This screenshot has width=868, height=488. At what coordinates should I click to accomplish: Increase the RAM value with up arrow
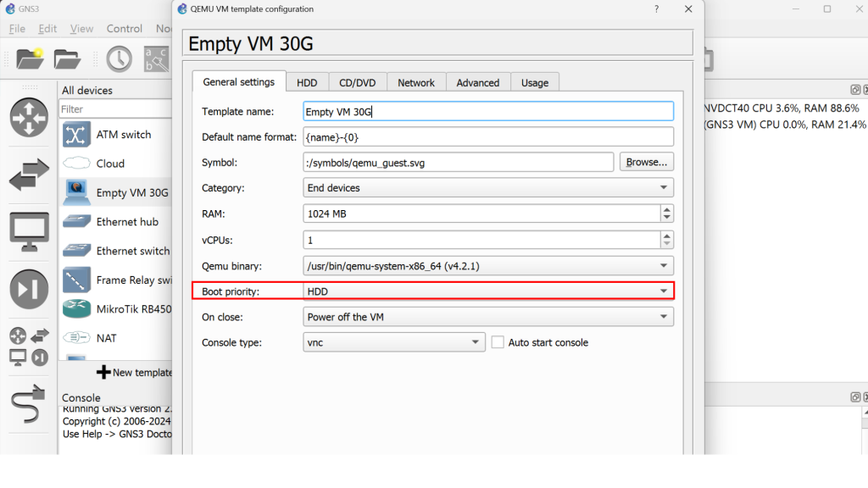point(667,209)
